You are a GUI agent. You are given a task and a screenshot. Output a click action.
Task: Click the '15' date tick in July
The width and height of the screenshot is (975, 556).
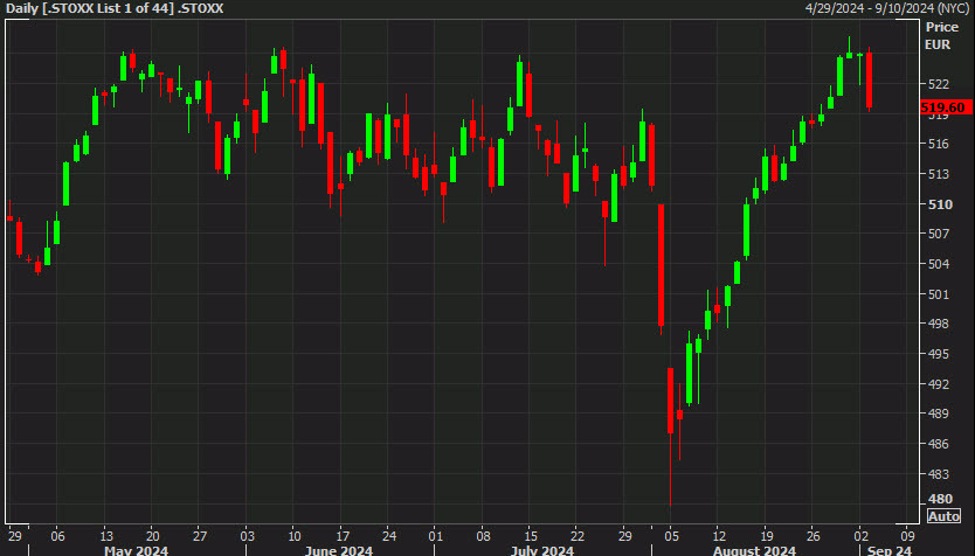click(530, 535)
